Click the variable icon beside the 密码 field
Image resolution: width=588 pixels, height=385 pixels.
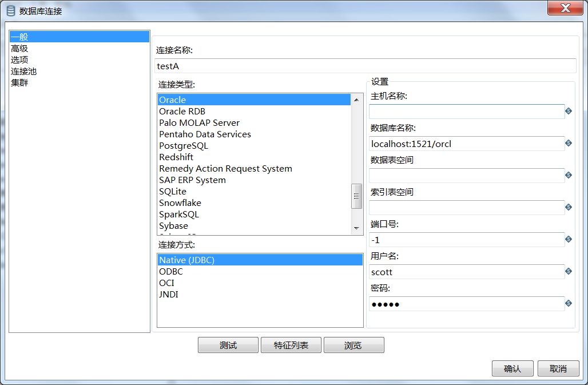(x=568, y=303)
